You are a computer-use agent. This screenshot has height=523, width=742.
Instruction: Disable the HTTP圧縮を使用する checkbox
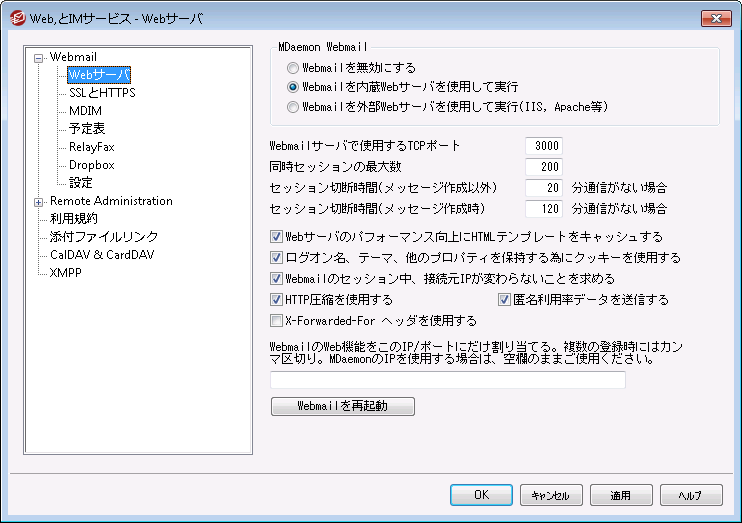click(x=277, y=300)
